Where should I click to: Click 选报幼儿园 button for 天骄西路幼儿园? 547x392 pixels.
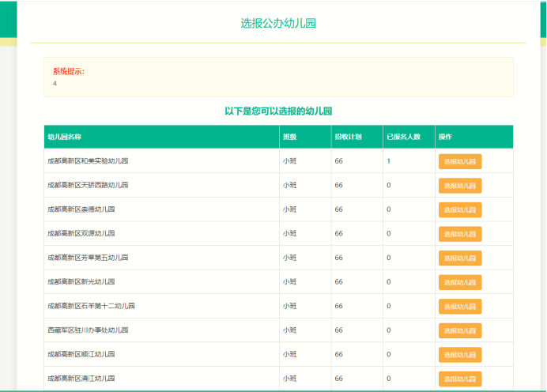click(459, 186)
